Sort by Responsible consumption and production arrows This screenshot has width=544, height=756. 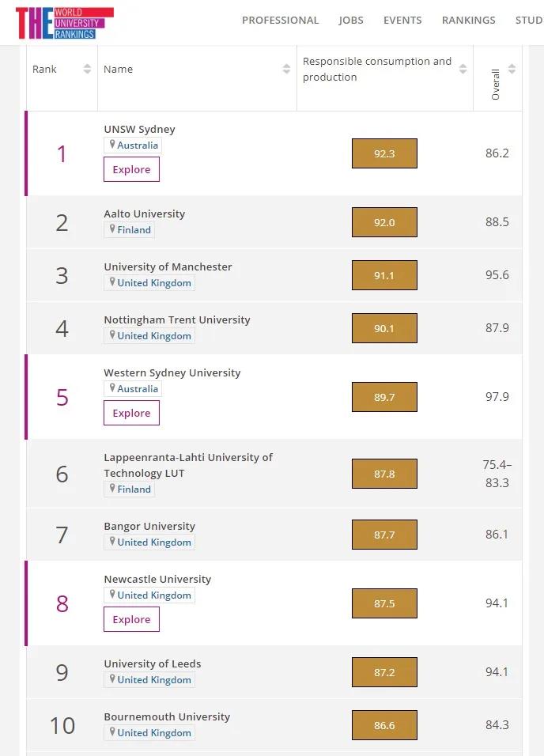(x=463, y=70)
